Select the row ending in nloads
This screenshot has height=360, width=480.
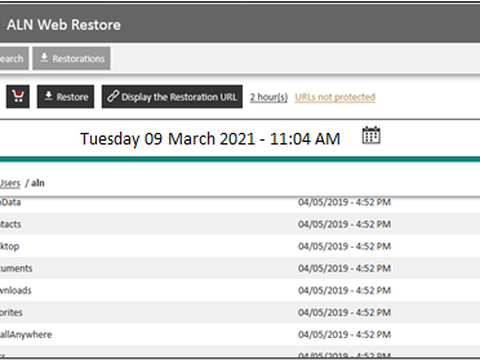click(x=240, y=290)
